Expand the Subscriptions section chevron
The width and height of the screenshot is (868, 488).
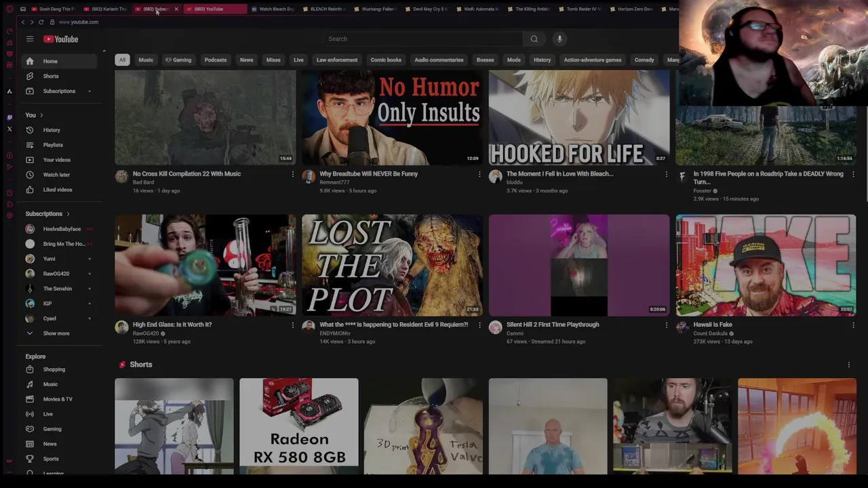point(68,213)
